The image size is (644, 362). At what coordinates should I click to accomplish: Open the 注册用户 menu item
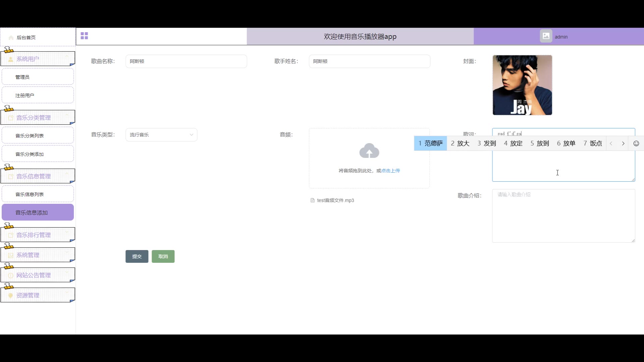(x=38, y=95)
